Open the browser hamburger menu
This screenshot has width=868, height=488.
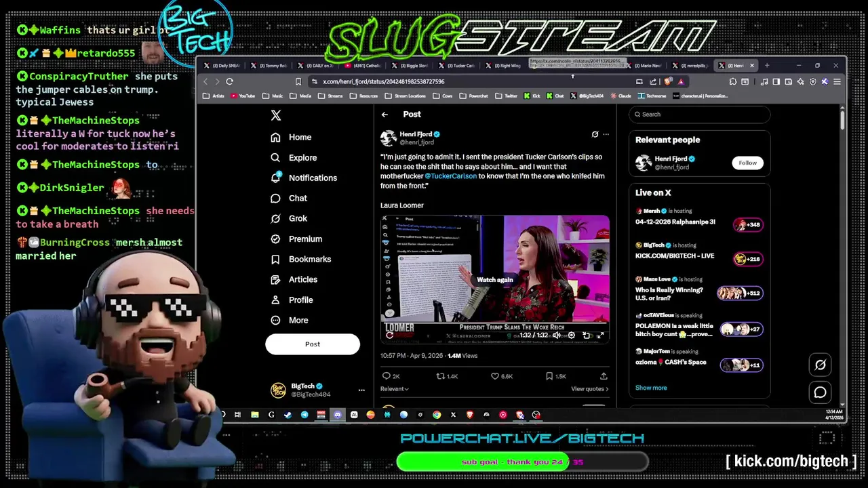pyautogui.click(x=837, y=81)
